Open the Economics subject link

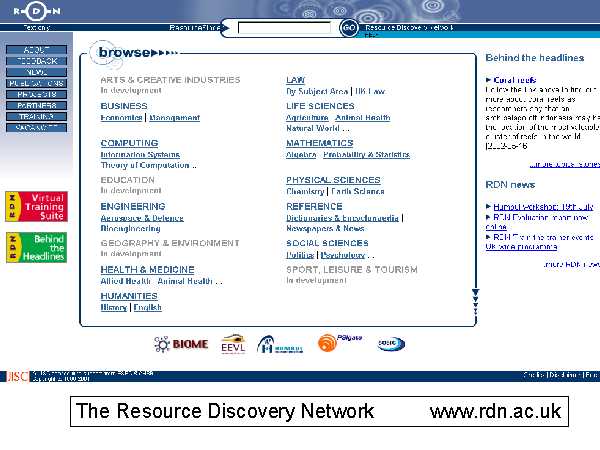point(121,117)
